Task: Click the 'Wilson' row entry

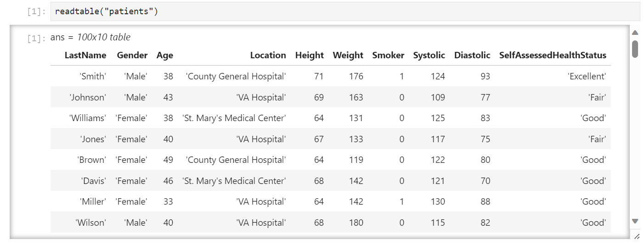Action: pos(90,223)
